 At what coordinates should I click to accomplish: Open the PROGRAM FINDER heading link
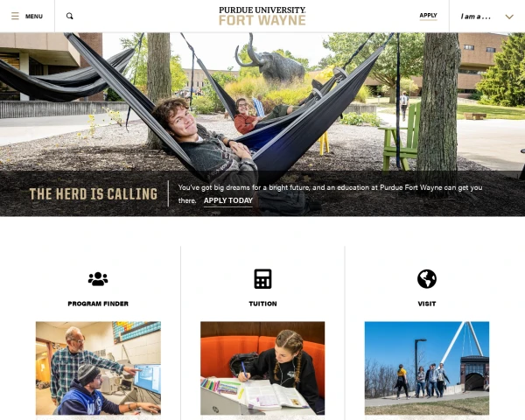98,304
